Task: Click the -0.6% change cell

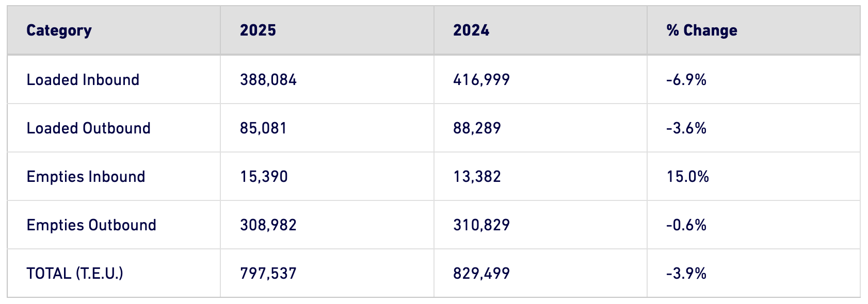Action: pos(686,225)
